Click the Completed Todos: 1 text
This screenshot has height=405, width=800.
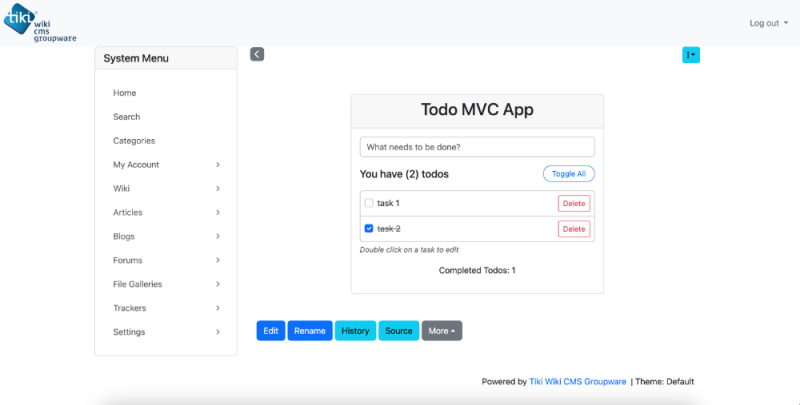477,270
